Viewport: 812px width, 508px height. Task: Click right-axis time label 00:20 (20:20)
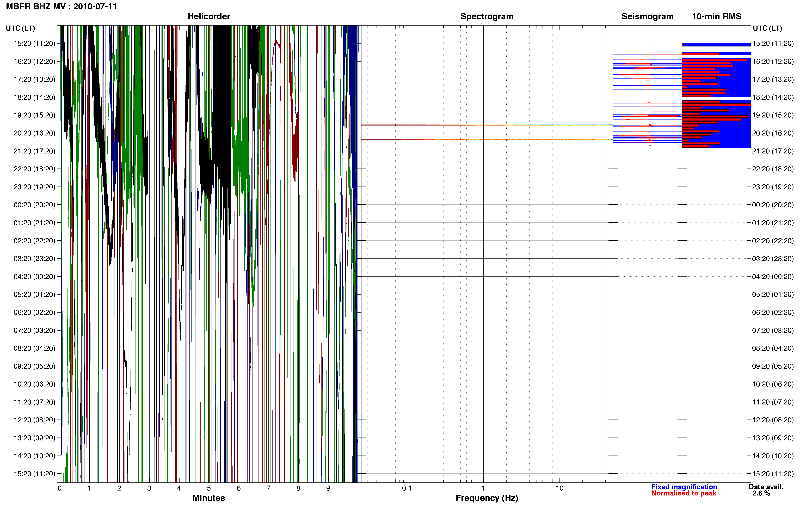773,205
